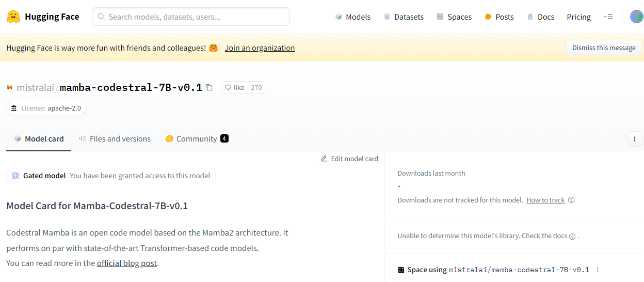Viewport: 644px width, 282px height.
Task: Click the Mistral AI organization logo
Action: [10, 87]
